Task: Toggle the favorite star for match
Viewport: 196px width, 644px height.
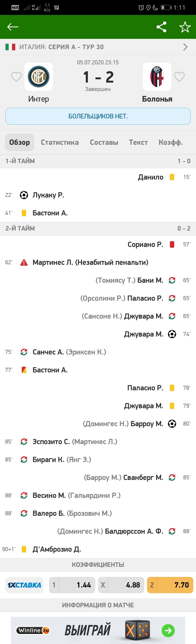Action: 185,27
